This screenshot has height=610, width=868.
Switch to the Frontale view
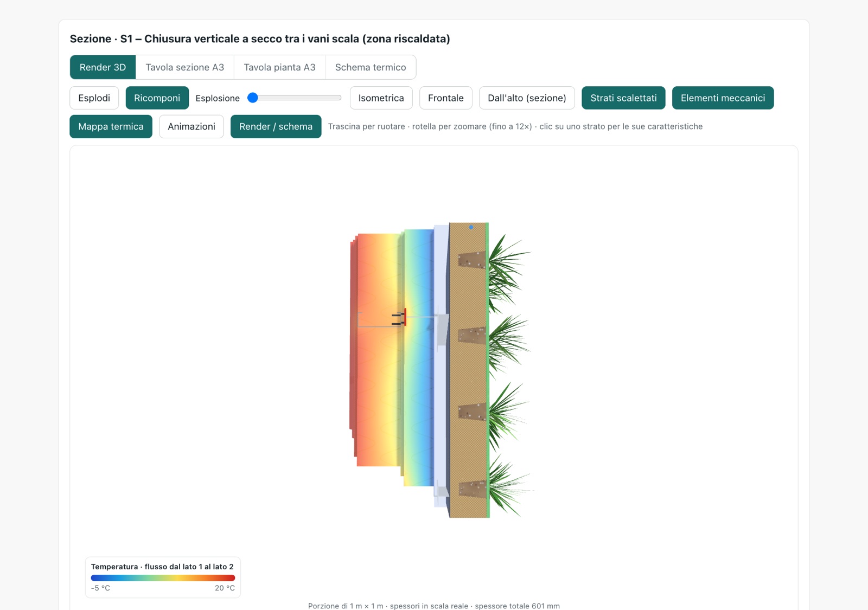click(x=446, y=98)
